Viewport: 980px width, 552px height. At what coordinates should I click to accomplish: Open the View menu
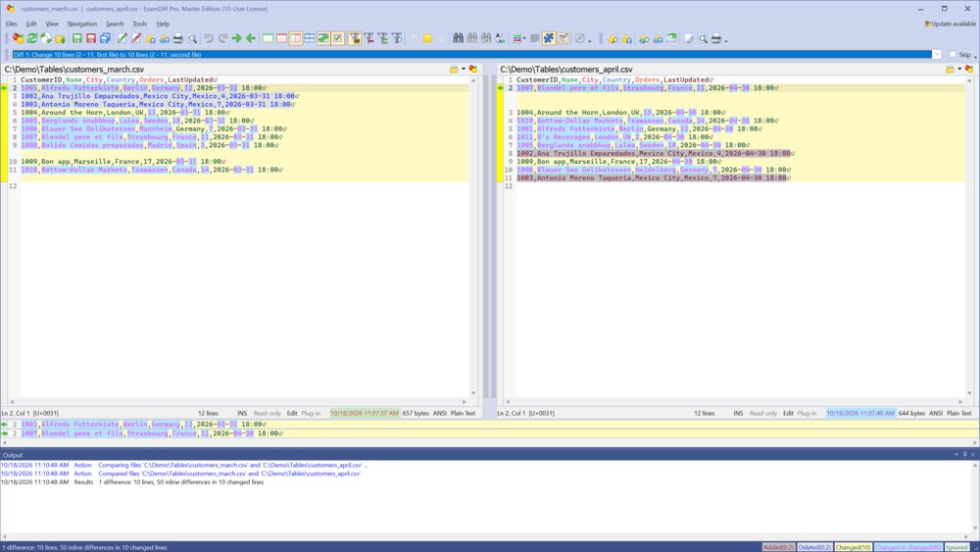[x=52, y=24]
